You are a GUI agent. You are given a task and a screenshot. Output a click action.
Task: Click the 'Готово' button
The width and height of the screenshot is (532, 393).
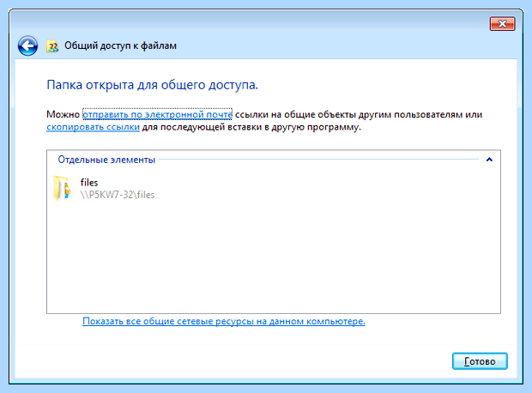(480, 361)
